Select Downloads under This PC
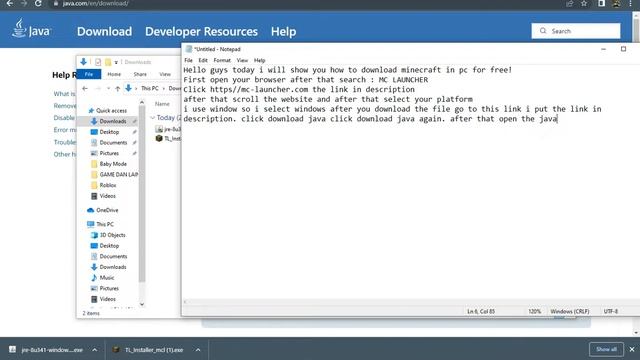 [113, 267]
